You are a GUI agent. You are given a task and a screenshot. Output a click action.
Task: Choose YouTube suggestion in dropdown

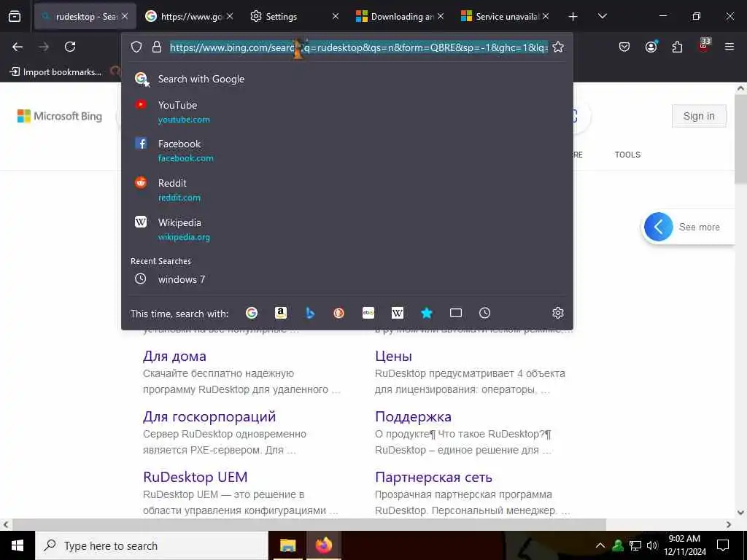[347, 112]
